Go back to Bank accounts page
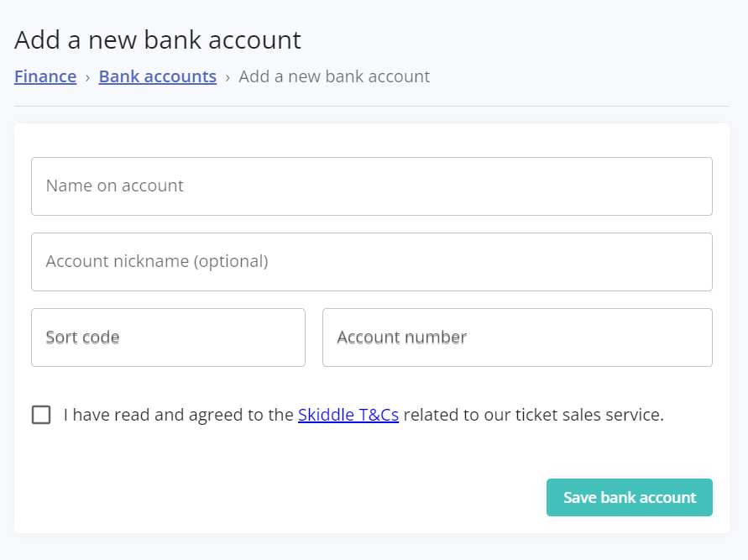 click(x=158, y=76)
